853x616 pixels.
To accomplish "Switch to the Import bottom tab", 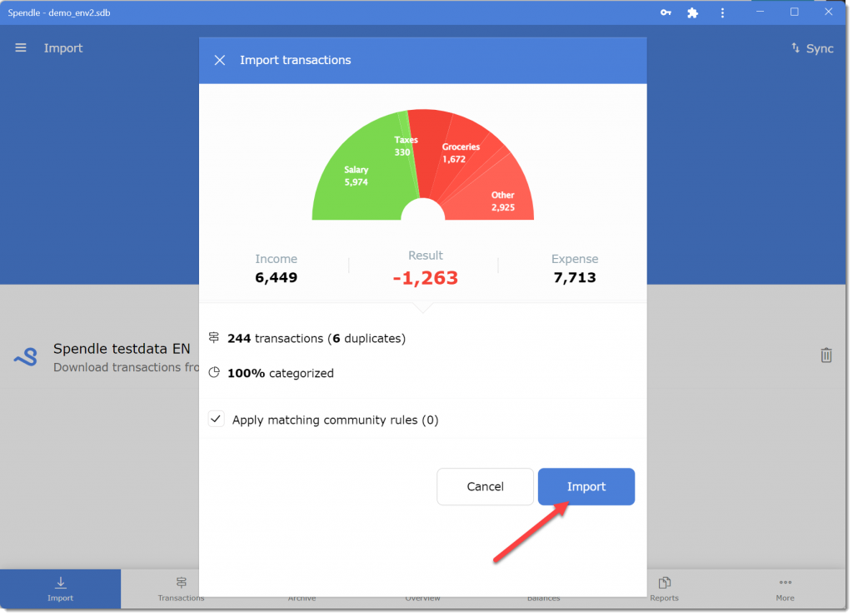I will (x=60, y=589).
